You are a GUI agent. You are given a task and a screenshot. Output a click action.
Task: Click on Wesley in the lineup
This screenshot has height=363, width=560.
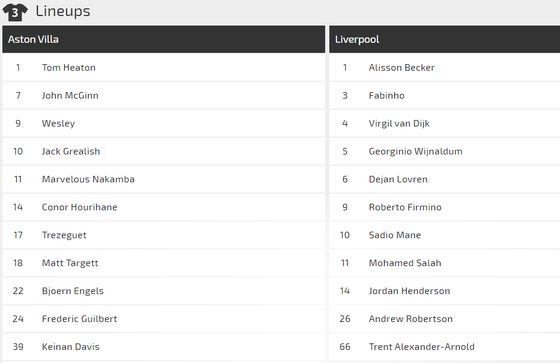(58, 124)
